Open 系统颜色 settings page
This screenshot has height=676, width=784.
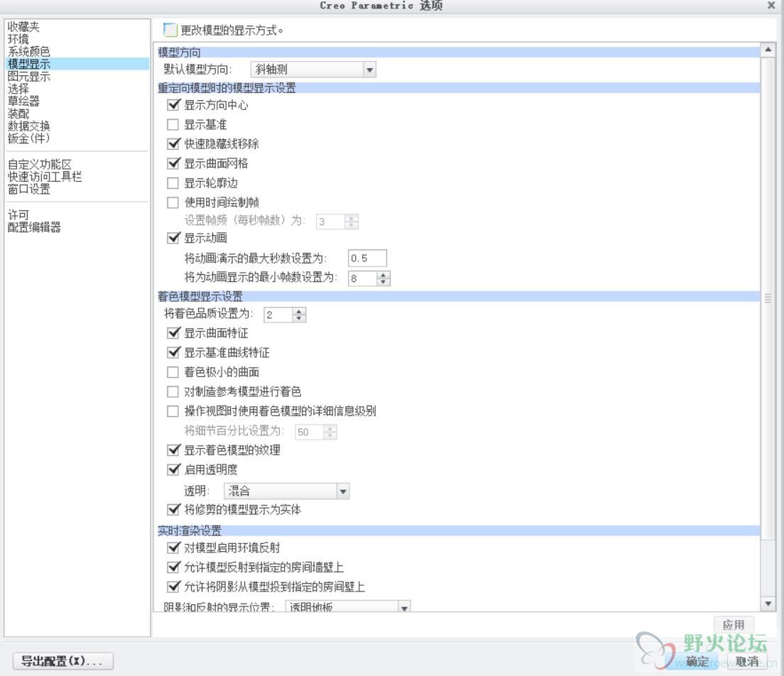tap(29, 52)
